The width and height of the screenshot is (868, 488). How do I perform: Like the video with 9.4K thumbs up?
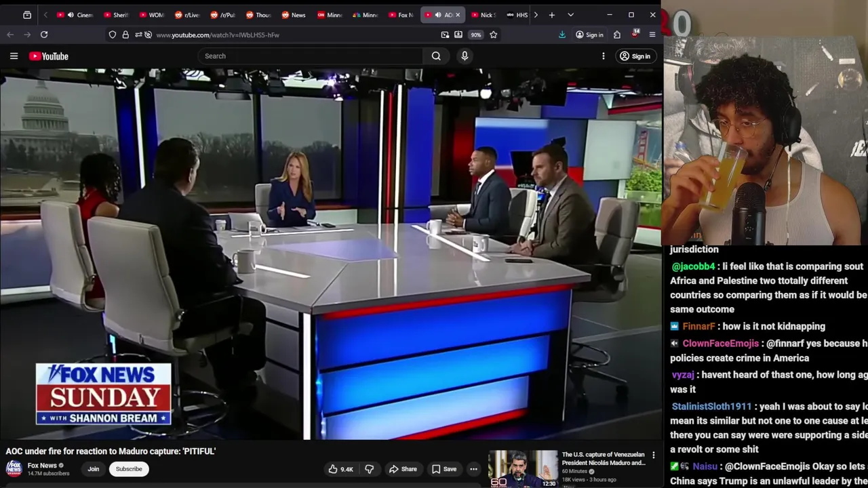[x=341, y=469]
